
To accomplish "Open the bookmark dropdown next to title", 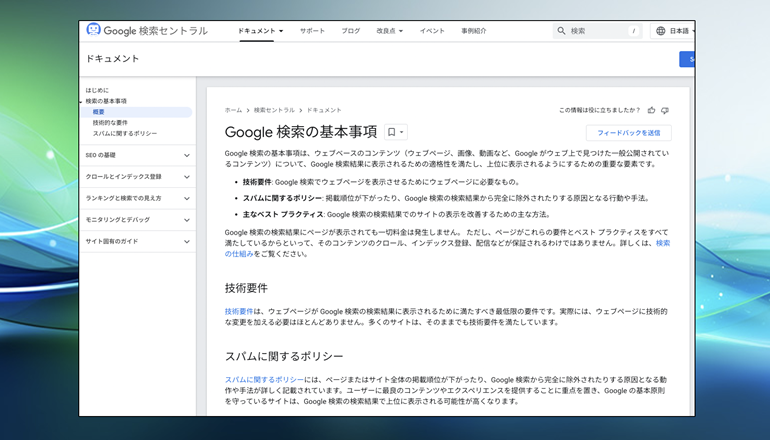I will [x=395, y=132].
